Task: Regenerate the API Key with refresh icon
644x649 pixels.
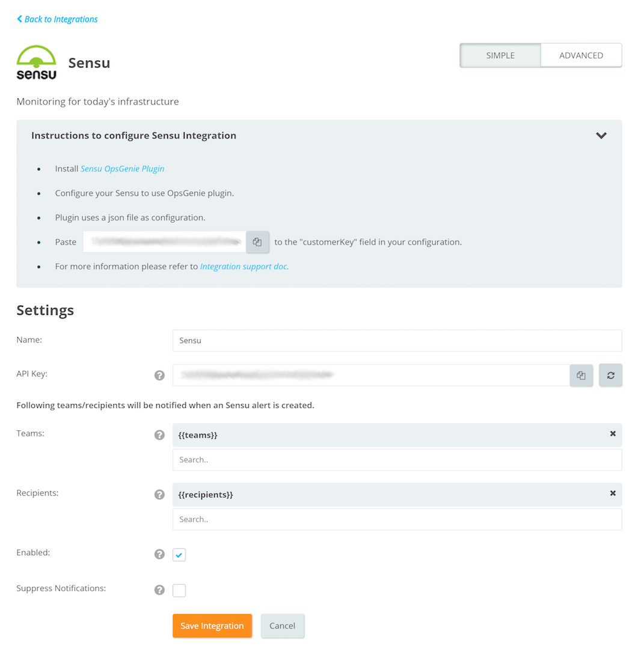Action: pos(610,376)
